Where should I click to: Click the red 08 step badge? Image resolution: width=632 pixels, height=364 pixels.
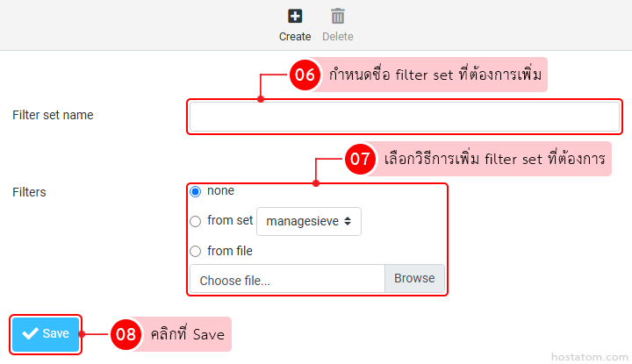127,334
